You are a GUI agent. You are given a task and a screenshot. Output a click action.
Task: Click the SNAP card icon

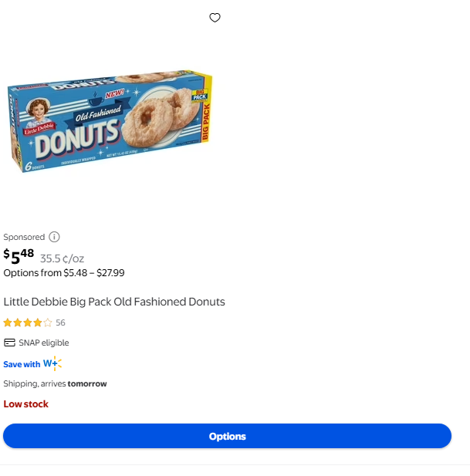pos(9,343)
